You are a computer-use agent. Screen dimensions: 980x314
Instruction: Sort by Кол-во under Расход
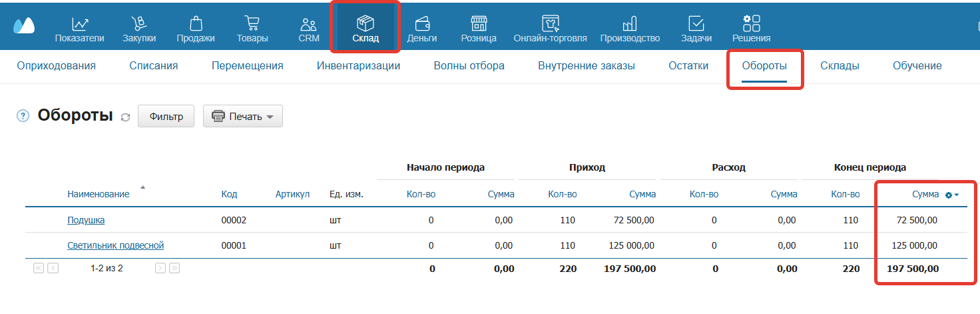(704, 194)
